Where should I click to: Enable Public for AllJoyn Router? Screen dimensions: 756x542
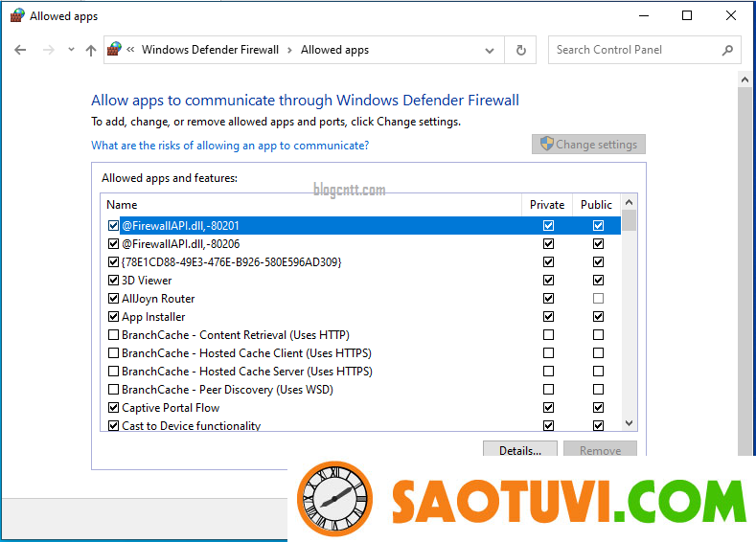(x=598, y=298)
